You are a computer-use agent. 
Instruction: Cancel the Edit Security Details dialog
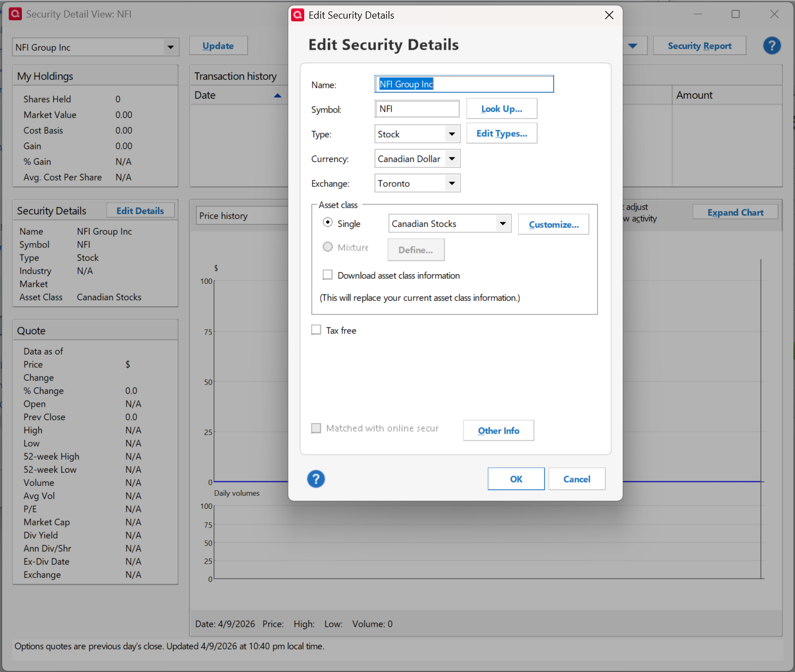577,479
